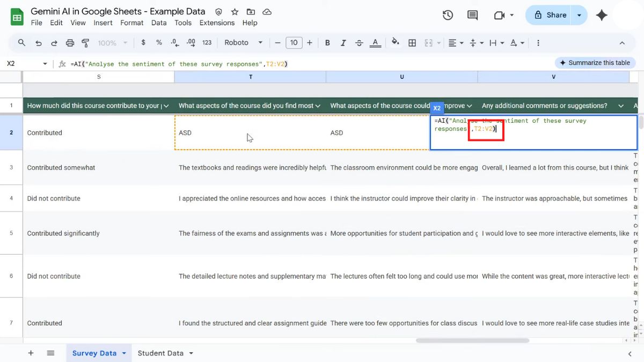644x362 pixels.
Task: Select row 5 header
Action: coord(11,233)
